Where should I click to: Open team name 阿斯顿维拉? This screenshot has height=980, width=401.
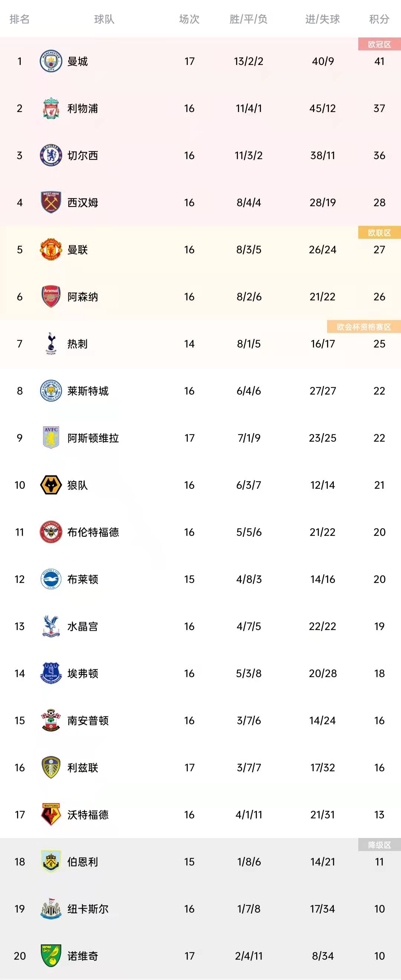point(93,438)
